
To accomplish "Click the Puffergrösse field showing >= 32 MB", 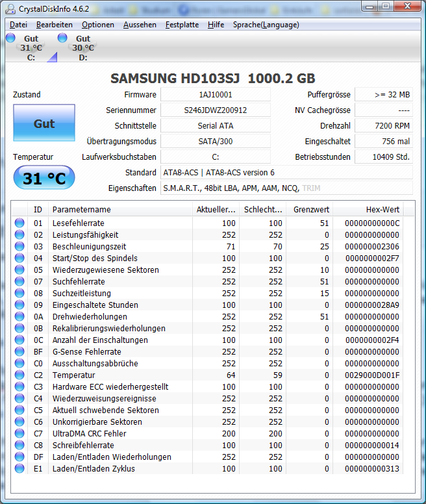I will (x=384, y=95).
